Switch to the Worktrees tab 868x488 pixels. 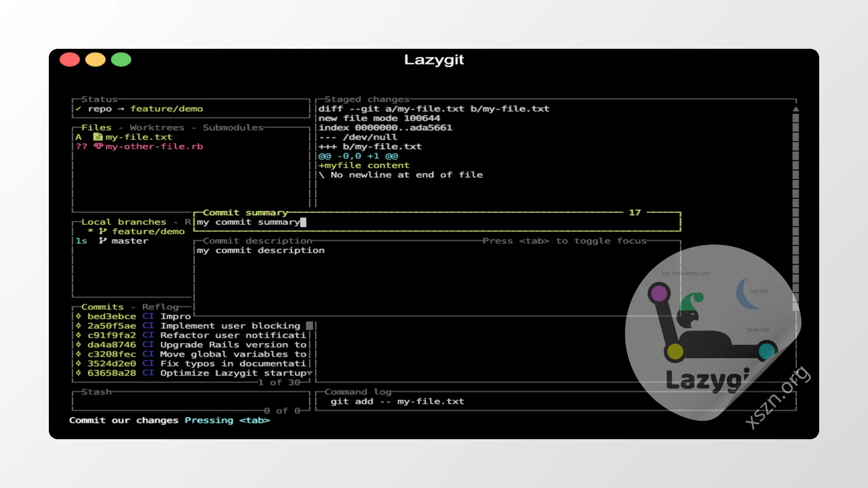(157, 128)
